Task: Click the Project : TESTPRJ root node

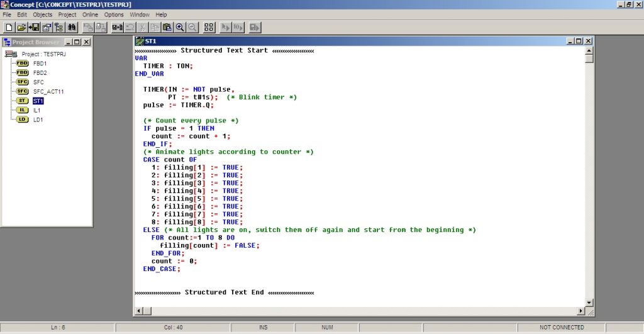Action: pyautogui.click(x=43, y=54)
